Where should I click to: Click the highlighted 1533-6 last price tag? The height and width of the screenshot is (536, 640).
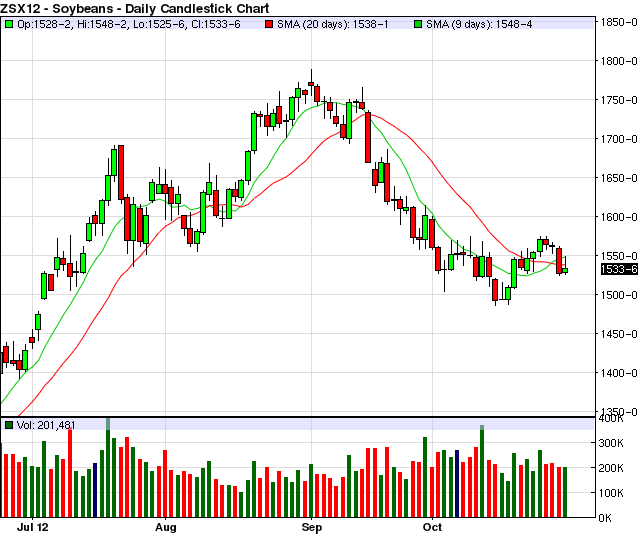tap(619, 269)
